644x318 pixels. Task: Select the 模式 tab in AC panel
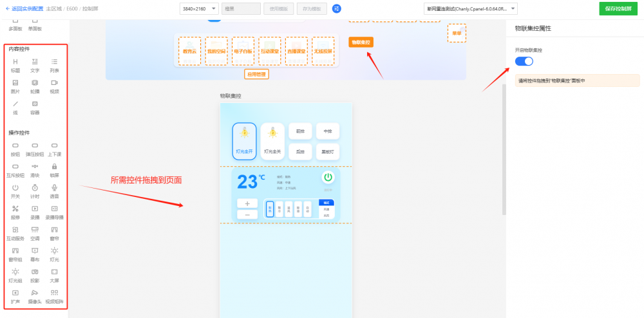327,203
